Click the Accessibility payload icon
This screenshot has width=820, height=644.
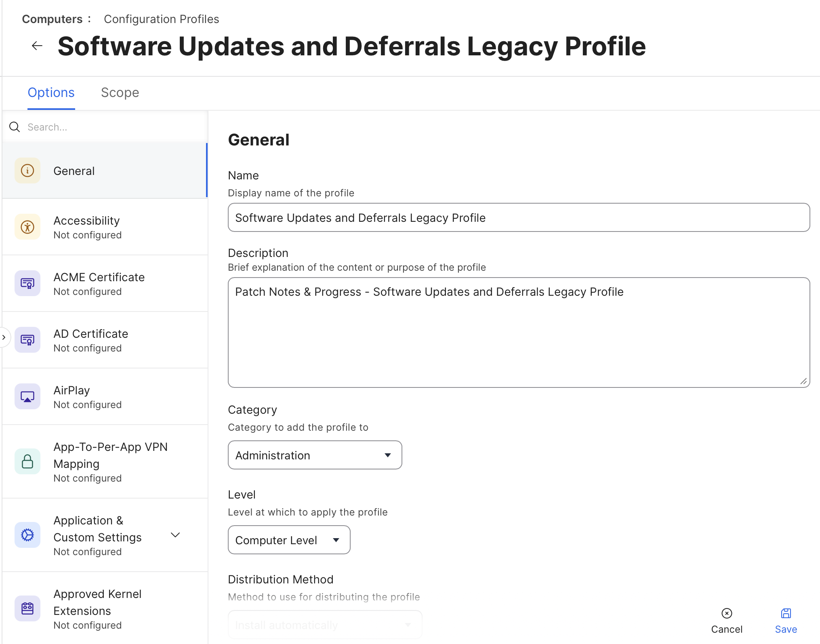(x=27, y=227)
